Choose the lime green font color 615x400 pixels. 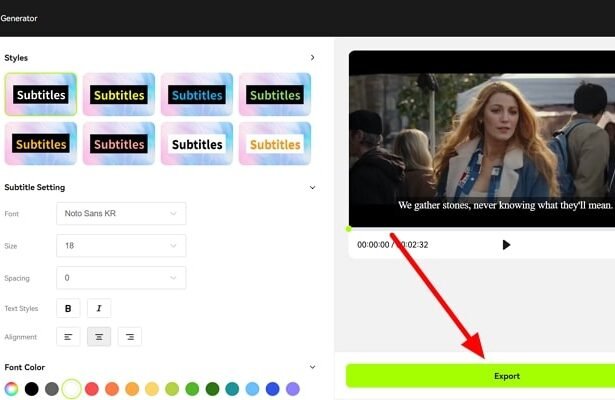click(x=172, y=389)
